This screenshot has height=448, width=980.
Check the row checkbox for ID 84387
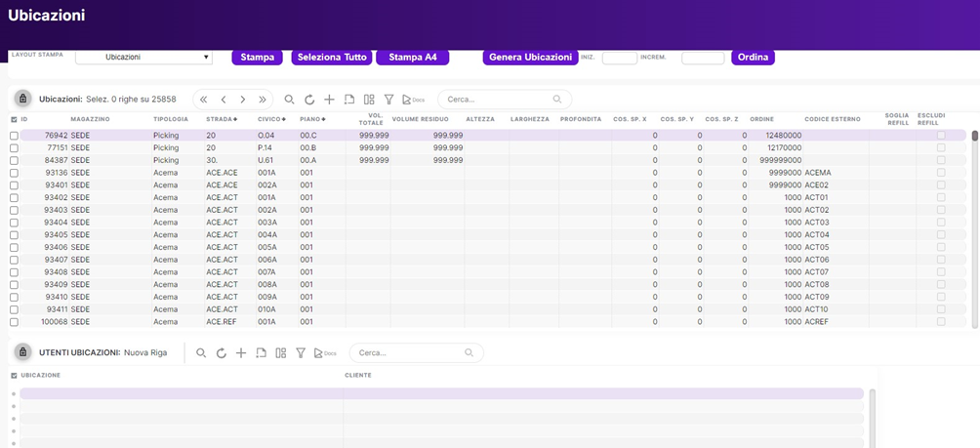pyautogui.click(x=14, y=161)
